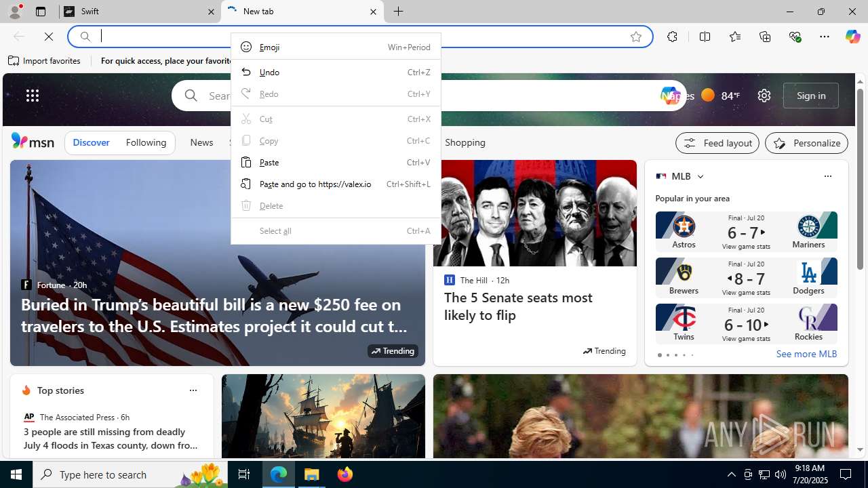This screenshot has width=868, height=488.
Task: Click the network tray icon
Action: tap(764, 474)
